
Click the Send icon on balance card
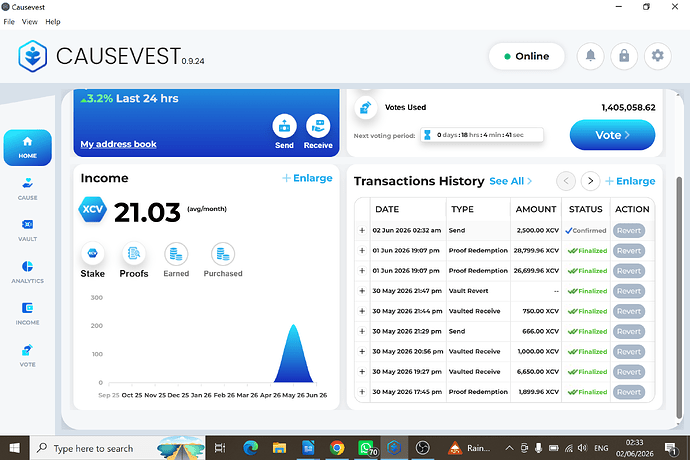pos(284,126)
